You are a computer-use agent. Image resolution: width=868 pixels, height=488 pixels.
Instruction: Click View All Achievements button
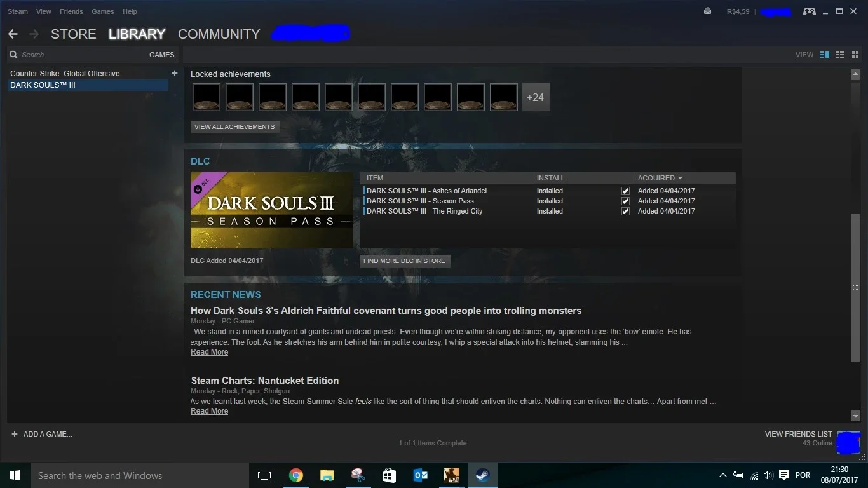click(x=234, y=126)
